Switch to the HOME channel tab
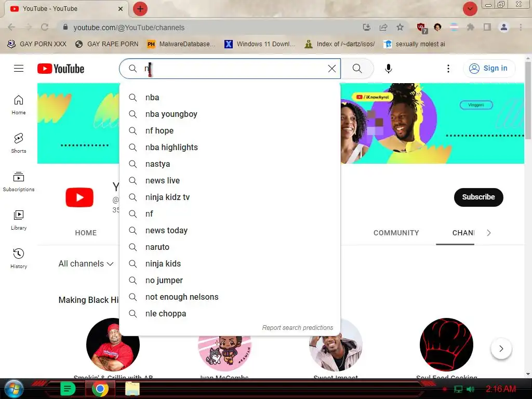 [x=86, y=233]
